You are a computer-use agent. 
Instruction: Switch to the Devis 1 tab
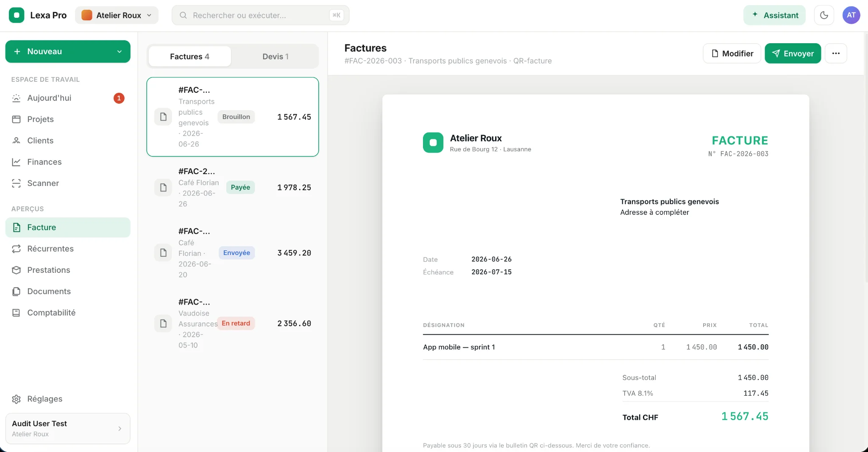(275, 56)
